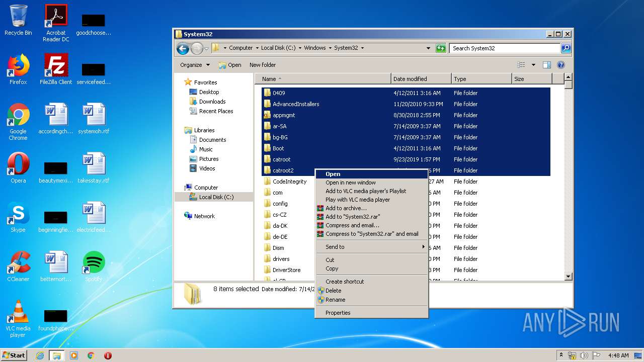This screenshot has height=362, width=644.
Task: Expand the Send to submenu
Action: [x=371, y=247]
